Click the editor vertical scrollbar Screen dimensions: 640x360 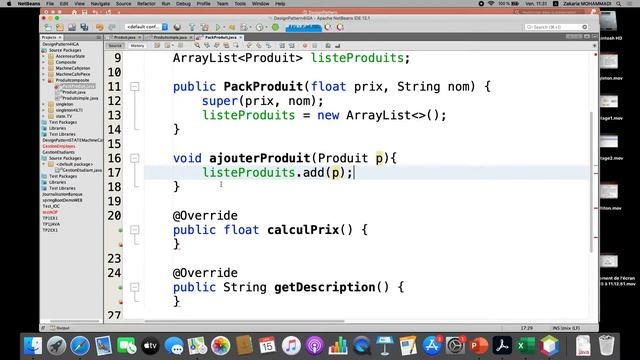(x=591, y=182)
